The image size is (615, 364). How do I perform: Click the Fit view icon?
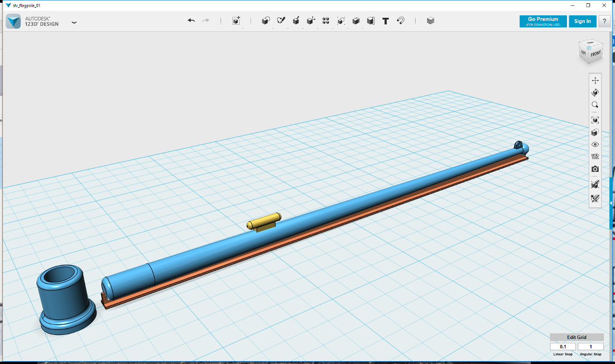595,120
